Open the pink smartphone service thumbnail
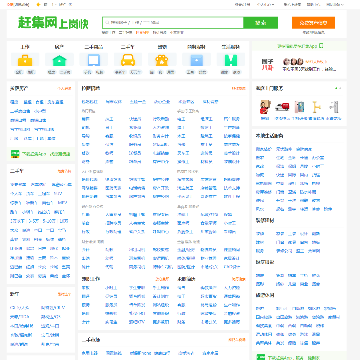Viewport: 360px width, 360px height. [x=299, y=107]
